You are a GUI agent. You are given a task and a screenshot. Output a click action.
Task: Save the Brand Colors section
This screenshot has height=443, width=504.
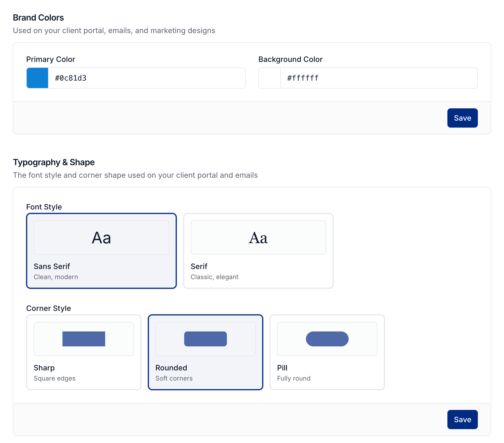(462, 118)
